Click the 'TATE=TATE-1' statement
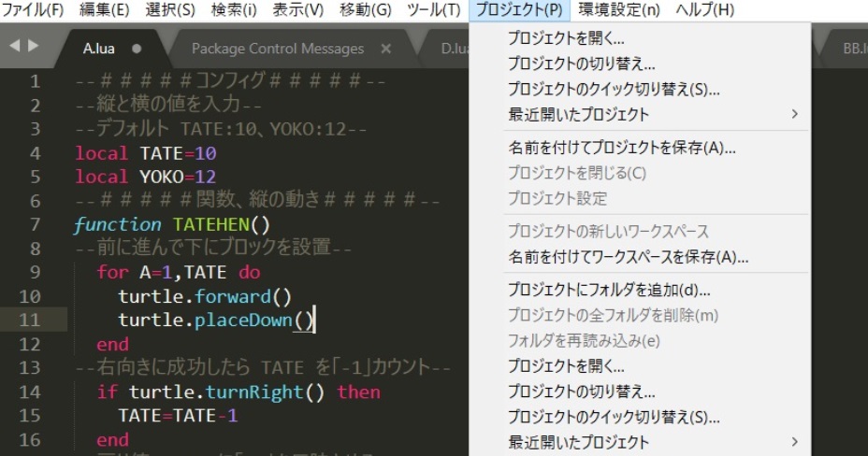 (178, 416)
